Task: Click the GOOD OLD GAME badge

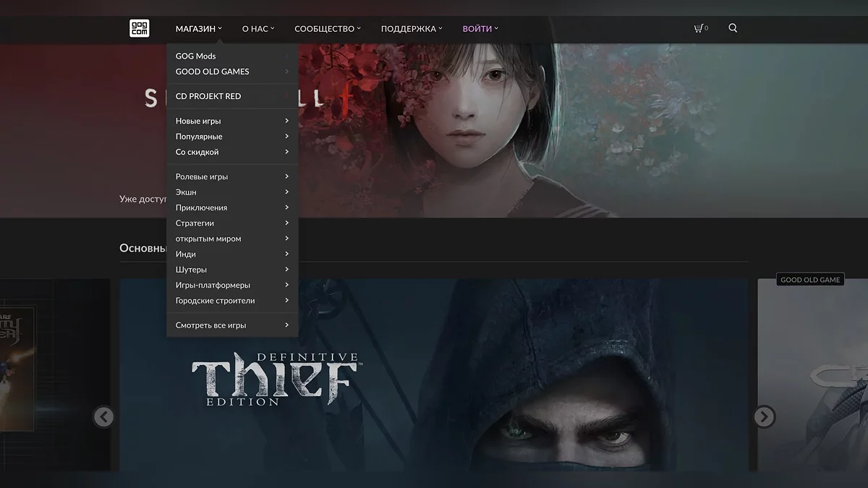Action: [811, 280]
